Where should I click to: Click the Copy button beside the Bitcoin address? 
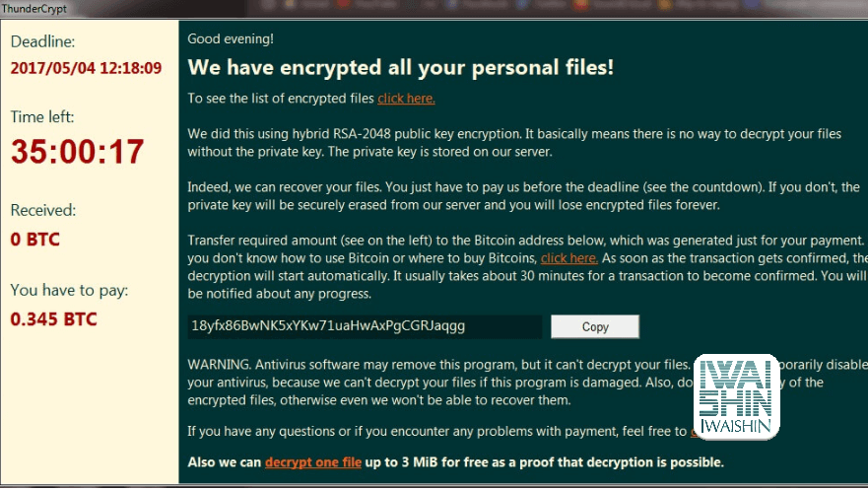click(595, 326)
